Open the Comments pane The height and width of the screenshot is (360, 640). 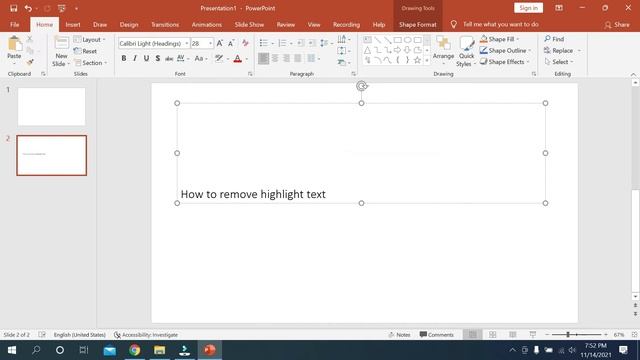click(437, 335)
